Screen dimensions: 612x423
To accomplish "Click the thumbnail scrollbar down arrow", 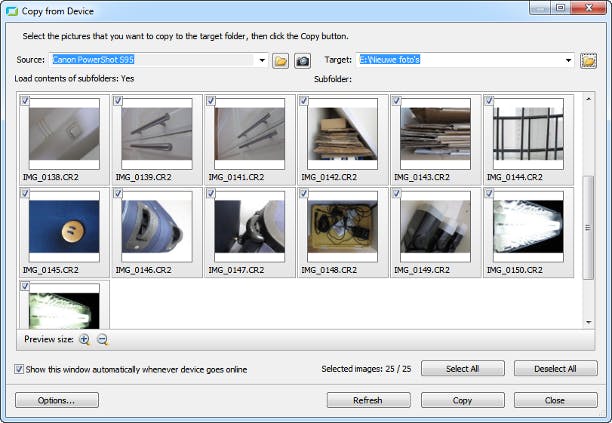I will (x=589, y=322).
